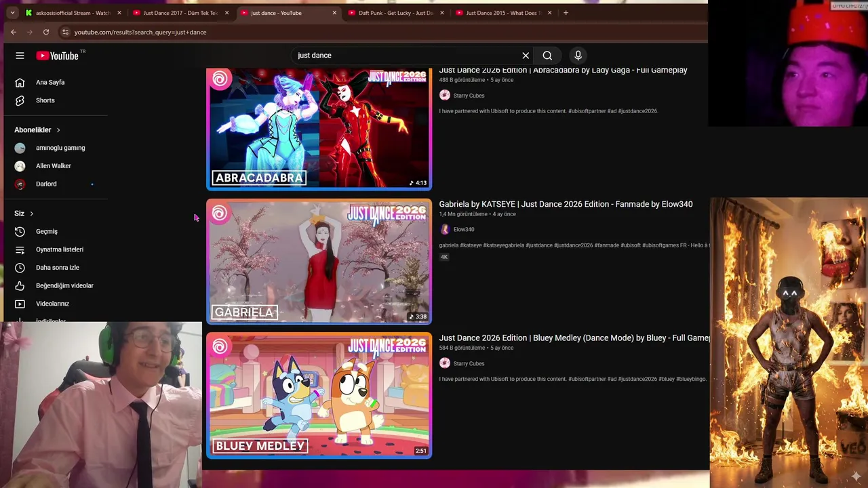868x488 pixels.
Task: Click the play icon beside Videolarınız
Action: (x=20, y=304)
